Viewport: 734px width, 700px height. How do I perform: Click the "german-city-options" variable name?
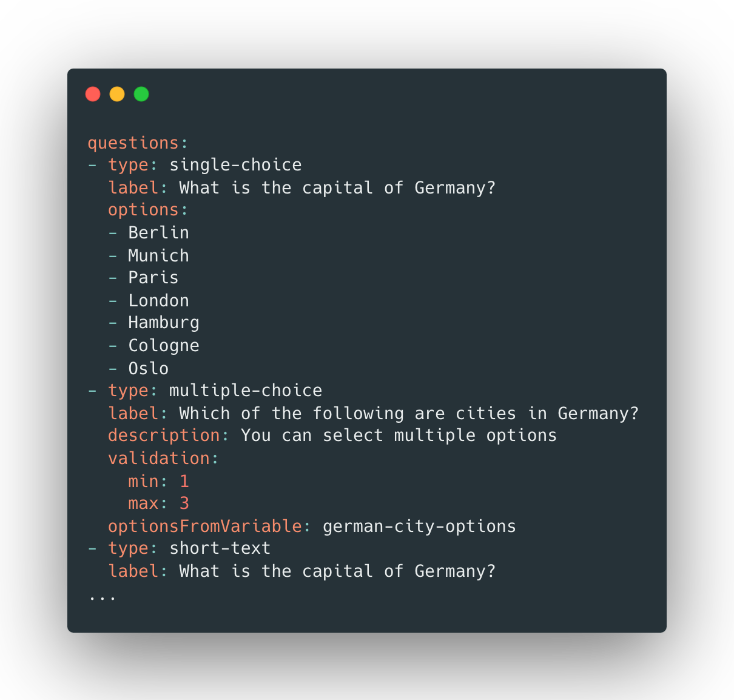(x=419, y=527)
